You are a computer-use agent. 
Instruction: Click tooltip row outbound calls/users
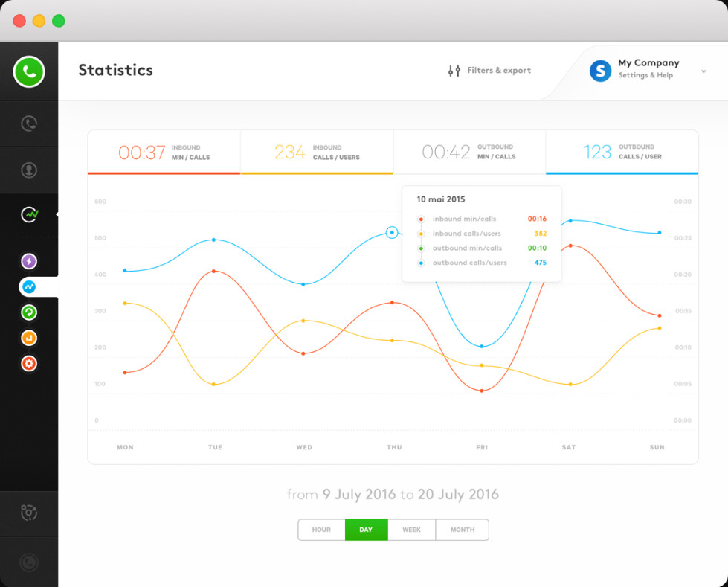pos(482,263)
